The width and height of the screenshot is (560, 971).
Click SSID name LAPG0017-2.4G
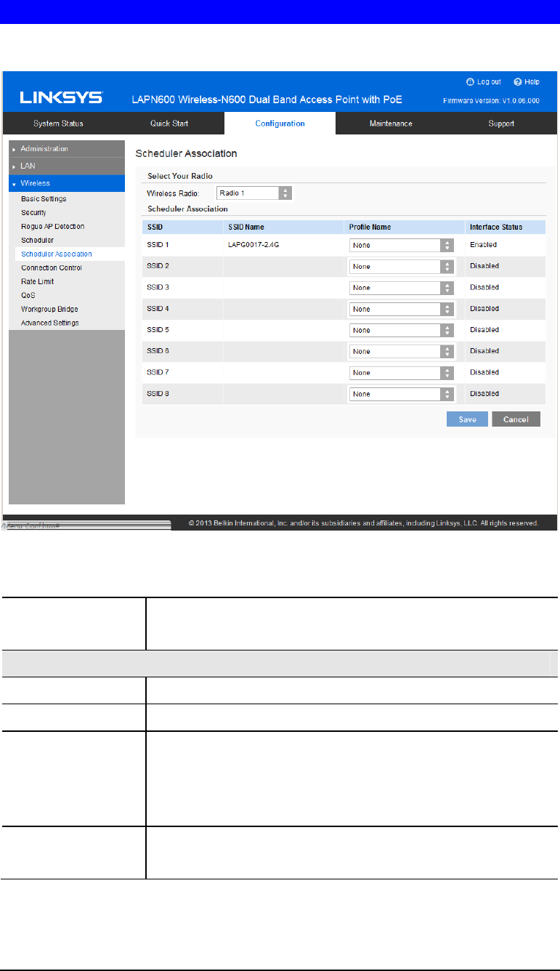(253, 245)
